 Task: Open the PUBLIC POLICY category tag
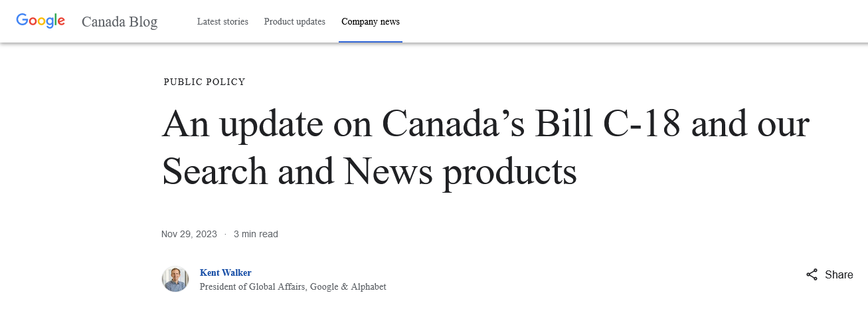[x=205, y=82]
